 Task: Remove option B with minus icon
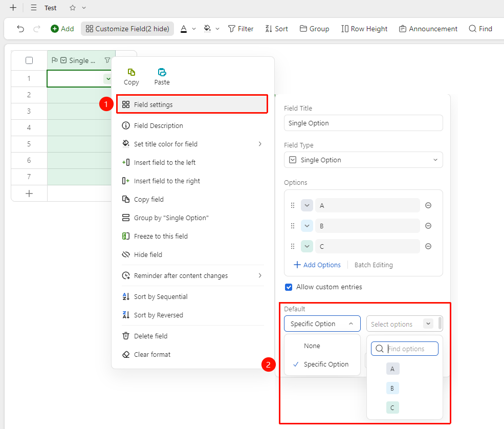[x=428, y=226]
